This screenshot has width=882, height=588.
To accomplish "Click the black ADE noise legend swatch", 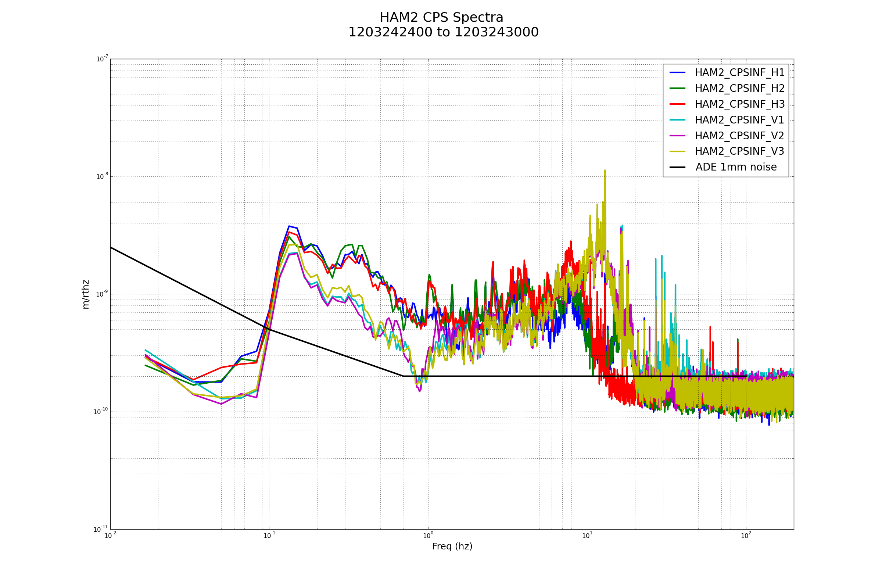I will pos(677,167).
